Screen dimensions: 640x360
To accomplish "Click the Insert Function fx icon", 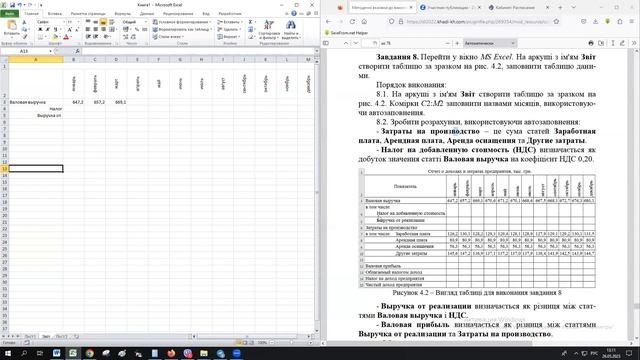I will pos(77,51).
